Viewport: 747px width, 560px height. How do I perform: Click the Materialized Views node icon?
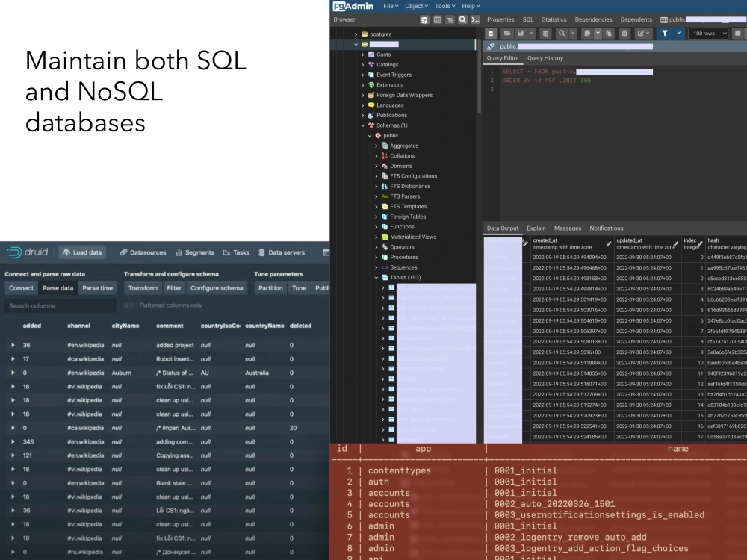[385, 237]
